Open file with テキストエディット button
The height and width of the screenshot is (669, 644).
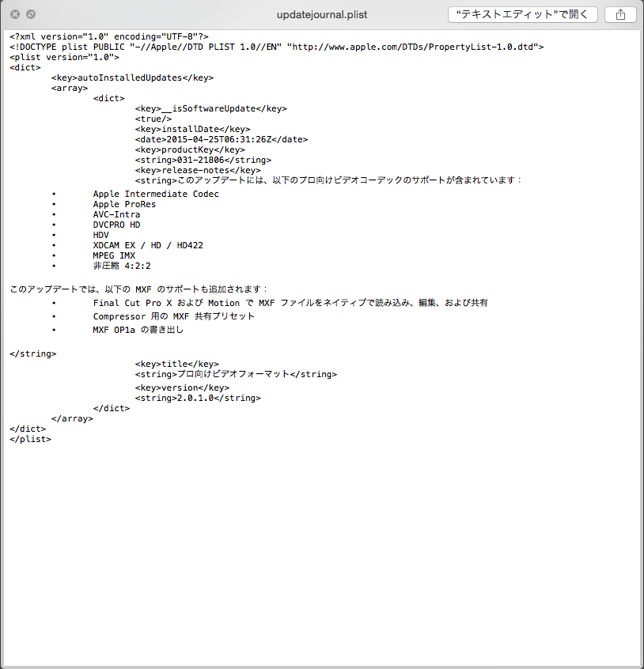[522, 14]
